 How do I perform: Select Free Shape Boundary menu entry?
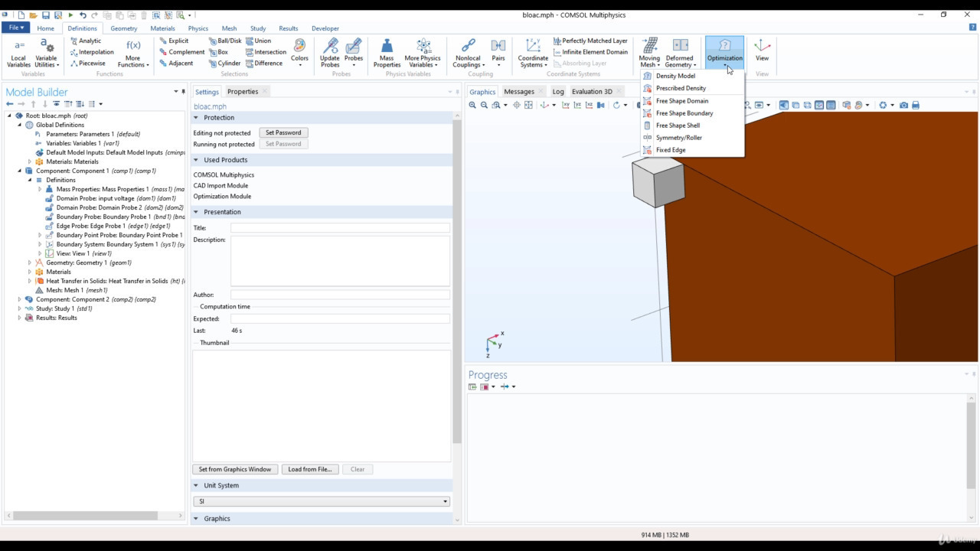(x=692, y=113)
